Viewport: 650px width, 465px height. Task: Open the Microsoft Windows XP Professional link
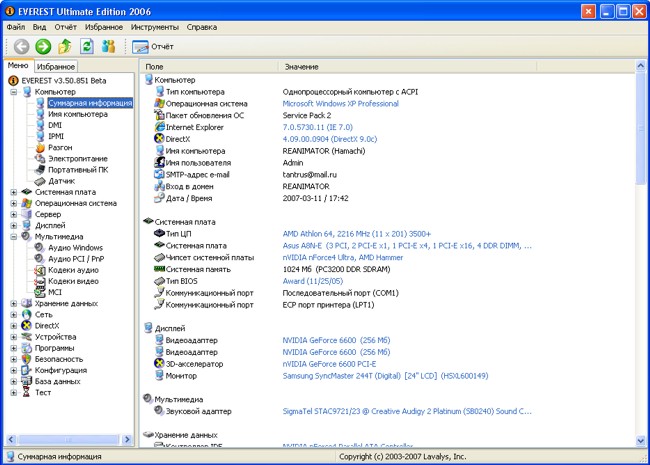tap(340, 104)
